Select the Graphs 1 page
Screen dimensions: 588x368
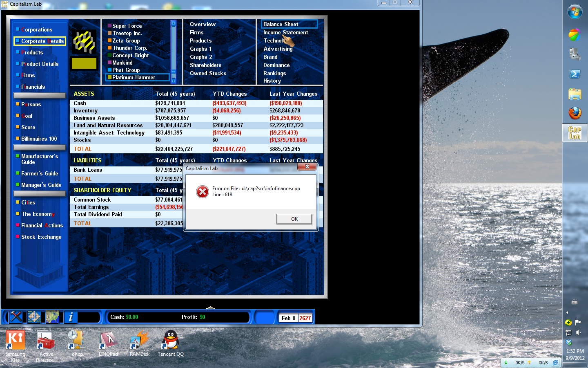point(200,49)
